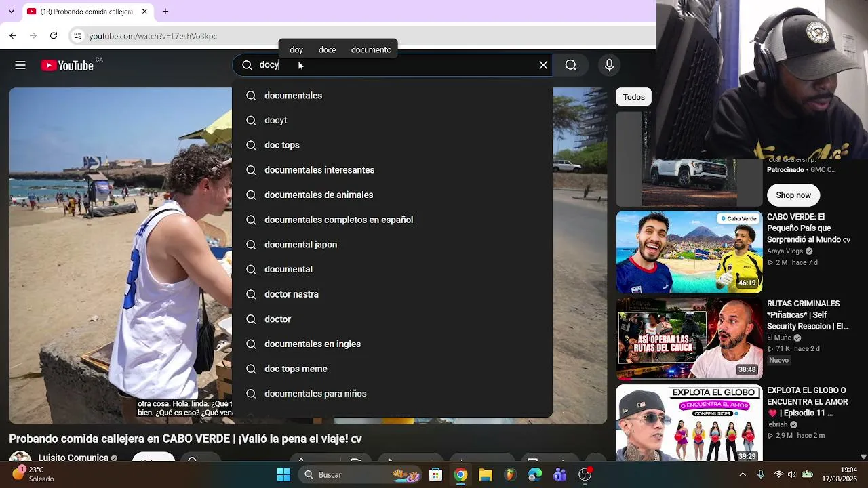Submit the search with the magnifier button
Viewport: 868px width, 488px height.
point(571,65)
